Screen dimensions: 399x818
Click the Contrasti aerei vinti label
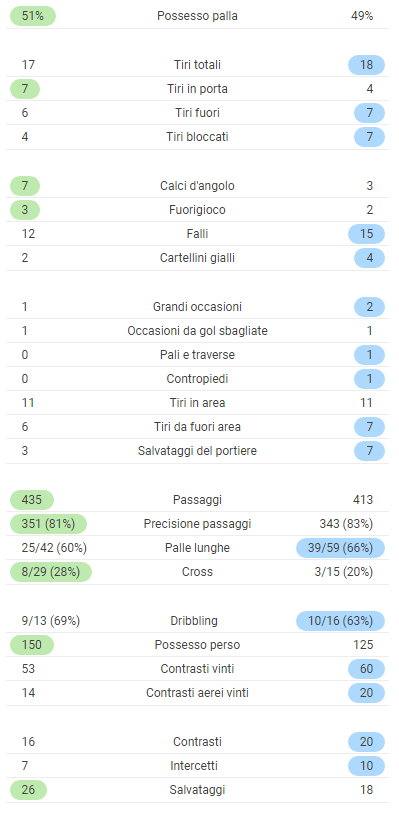pyautogui.click(x=197, y=693)
